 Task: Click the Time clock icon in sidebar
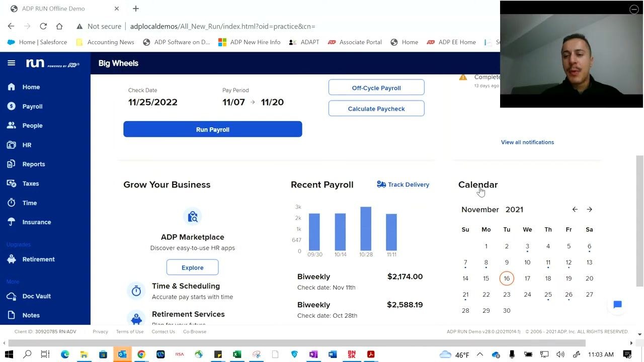11,203
